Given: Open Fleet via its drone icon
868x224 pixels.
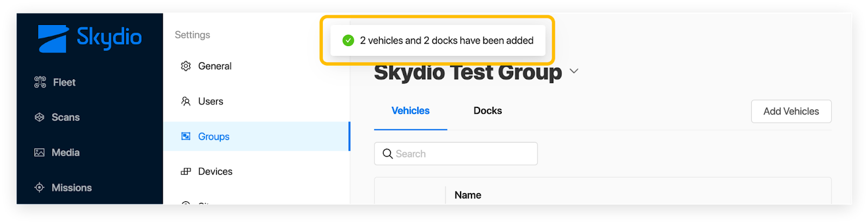Looking at the screenshot, I should tap(40, 82).
